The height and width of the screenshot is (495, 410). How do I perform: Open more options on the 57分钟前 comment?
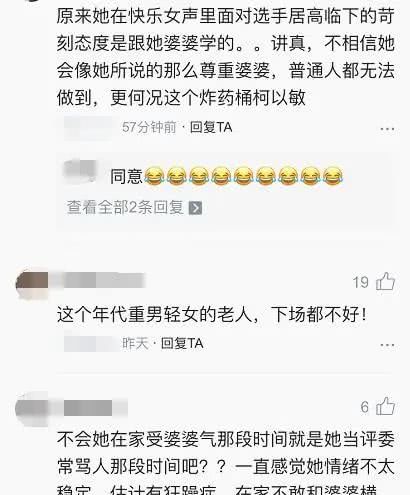tap(387, 129)
